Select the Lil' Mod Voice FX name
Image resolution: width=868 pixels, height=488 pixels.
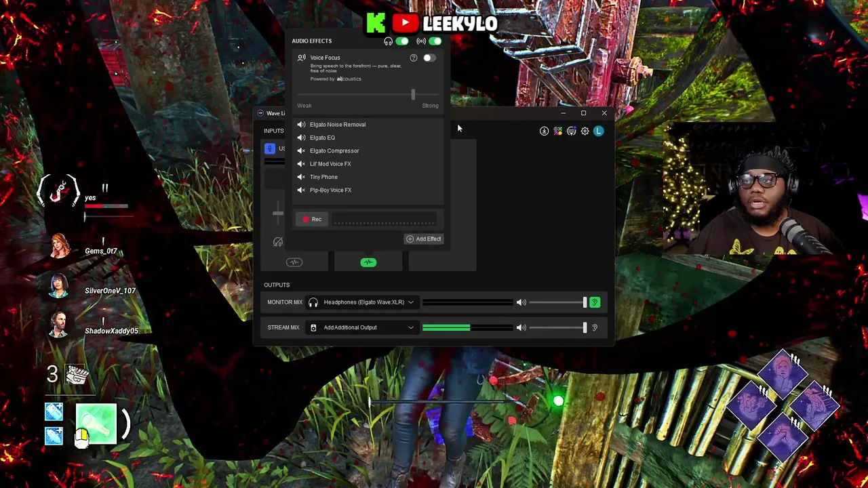tap(330, 164)
